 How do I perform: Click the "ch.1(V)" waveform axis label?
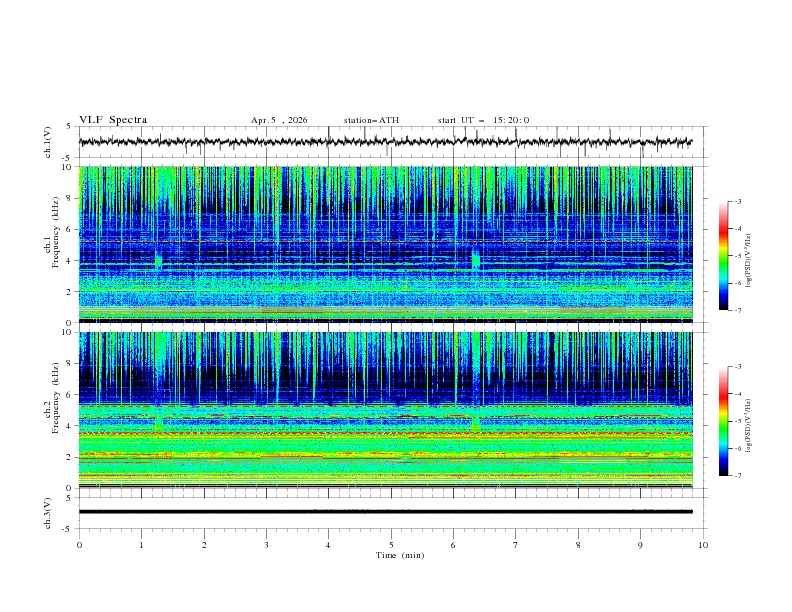pyautogui.click(x=48, y=142)
